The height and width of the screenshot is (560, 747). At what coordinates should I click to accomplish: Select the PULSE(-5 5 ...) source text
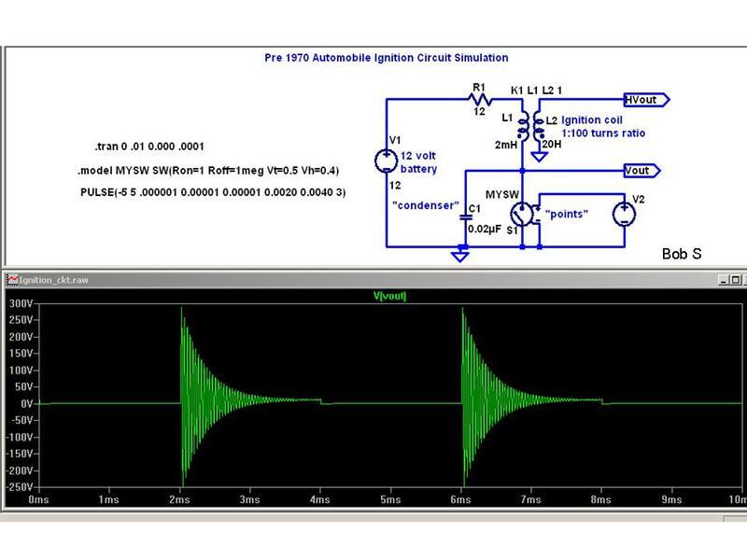click(213, 192)
